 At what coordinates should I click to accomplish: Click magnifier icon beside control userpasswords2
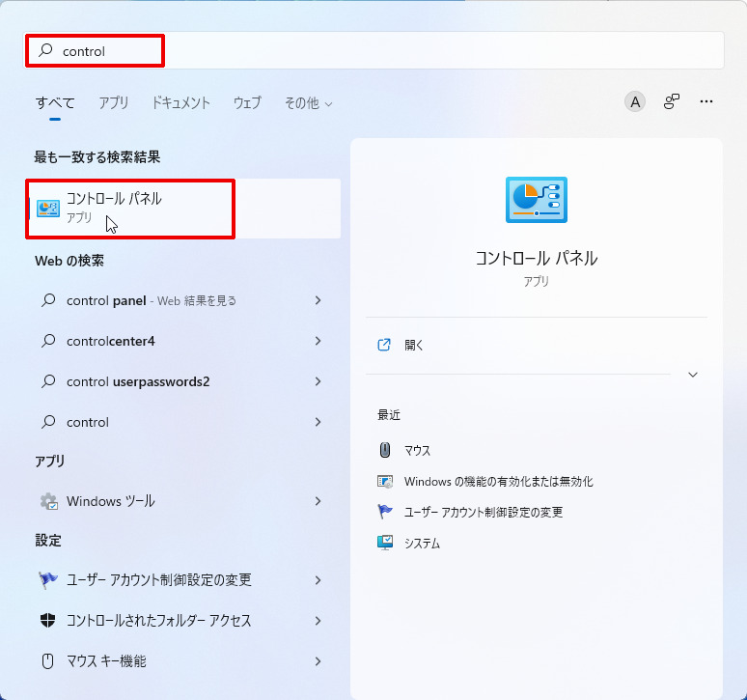(48, 381)
